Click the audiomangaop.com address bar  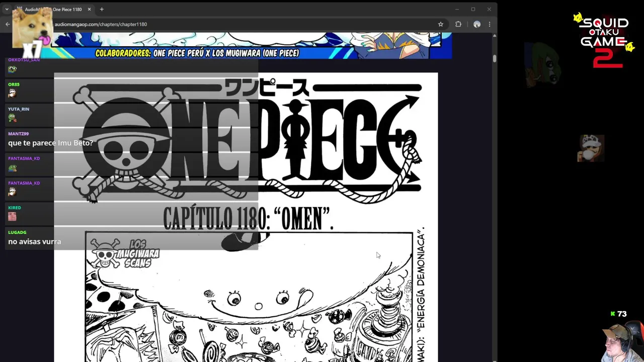click(x=242, y=24)
